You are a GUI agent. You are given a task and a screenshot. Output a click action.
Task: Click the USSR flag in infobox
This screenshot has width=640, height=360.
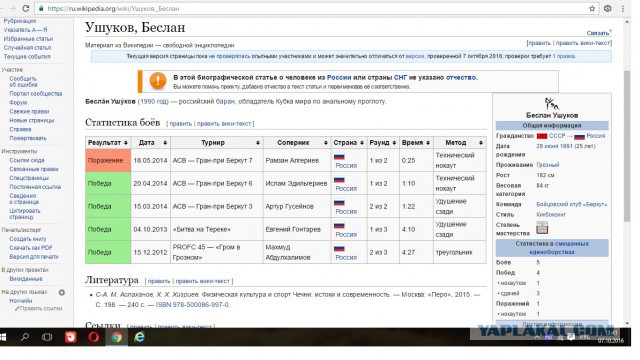[x=542, y=136]
